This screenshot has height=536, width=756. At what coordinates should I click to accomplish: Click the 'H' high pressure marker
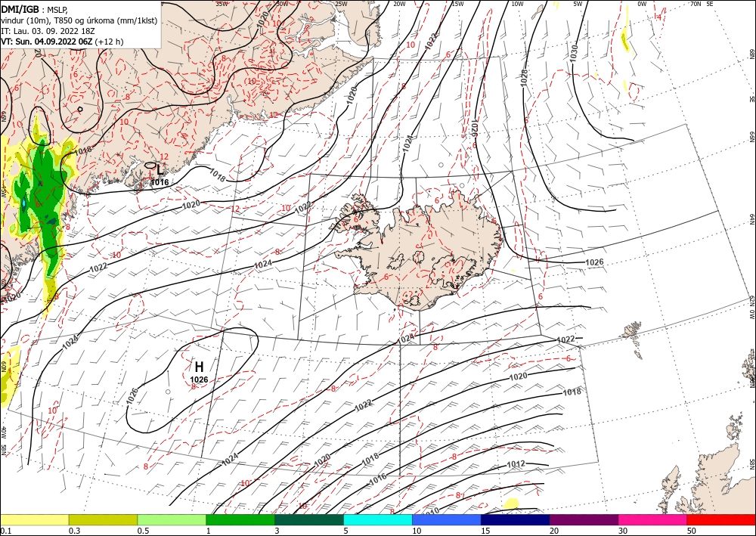click(199, 367)
